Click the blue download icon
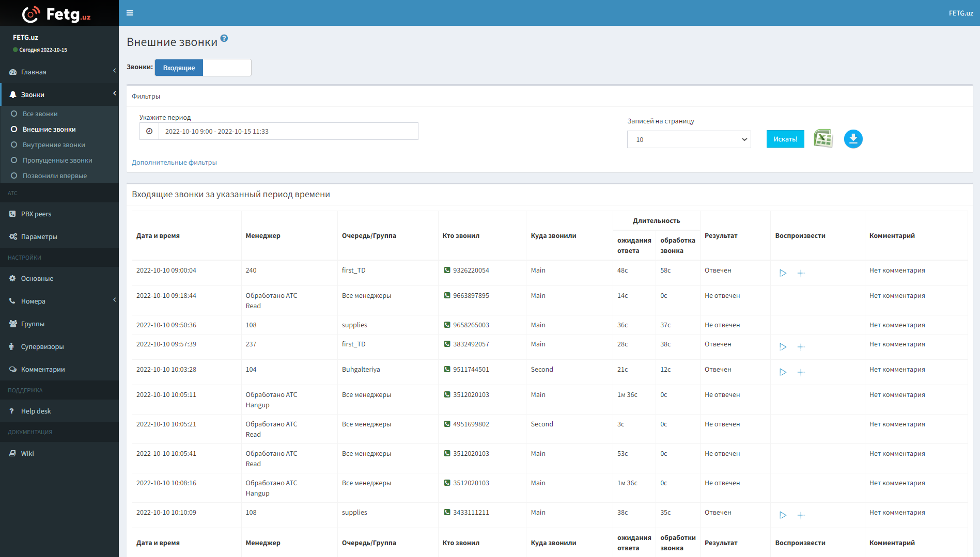 click(x=853, y=139)
